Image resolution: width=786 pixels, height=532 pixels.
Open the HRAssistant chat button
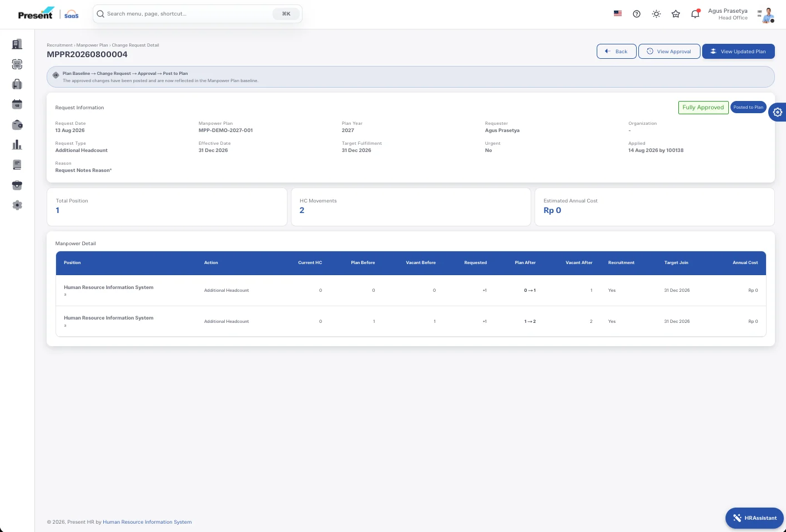[754, 518]
